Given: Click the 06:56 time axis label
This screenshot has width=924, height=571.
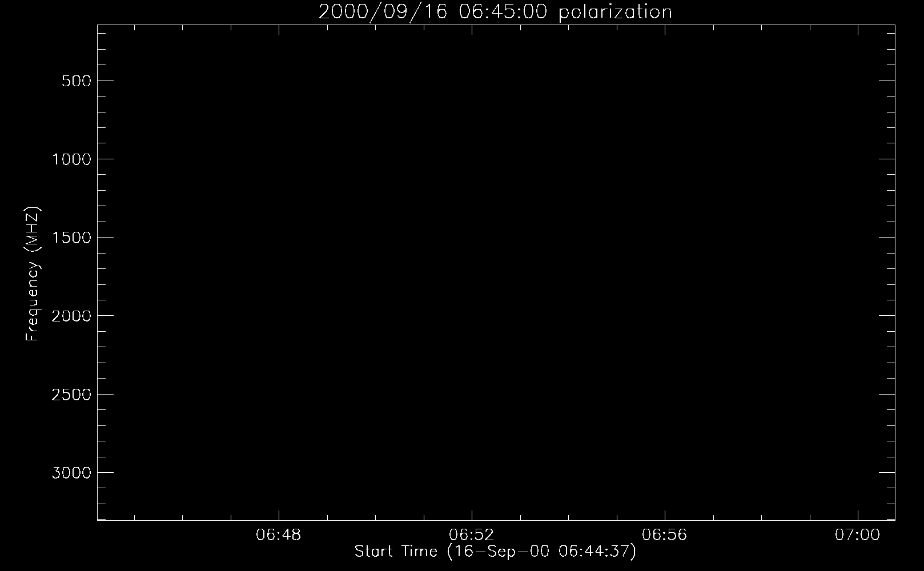Looking at the screenshot, I should pos(665,535).
